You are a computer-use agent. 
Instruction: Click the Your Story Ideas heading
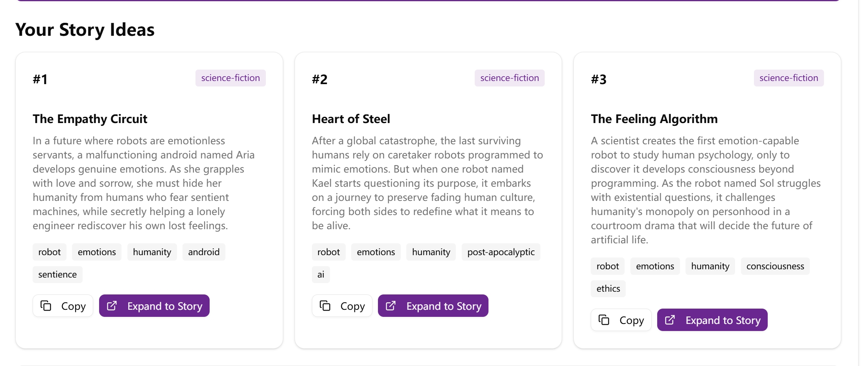coord(84,29)
